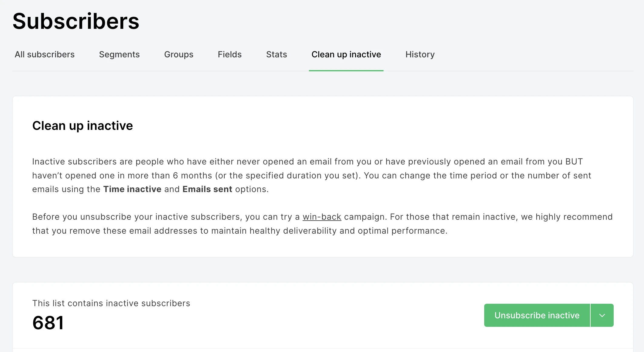This screenshot has width=644, height=352.
Task: Open the All subscribers tab
Action: click(45, 54)
